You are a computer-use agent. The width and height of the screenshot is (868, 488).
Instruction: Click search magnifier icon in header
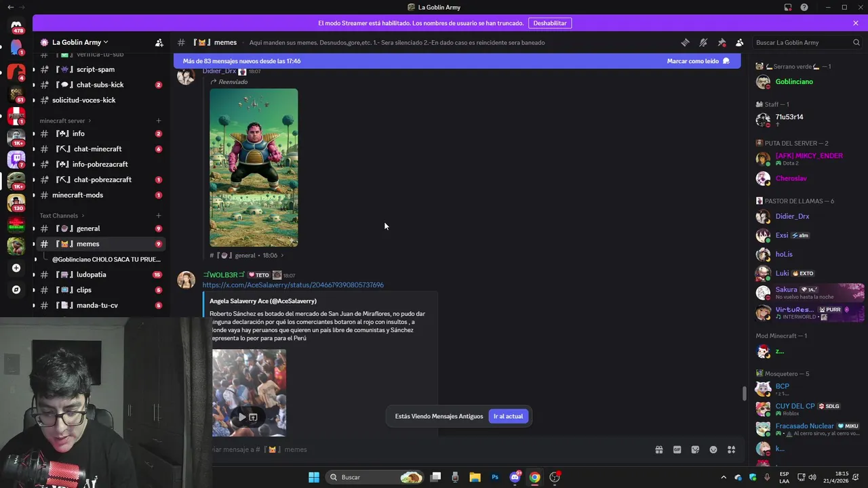coord(856,42)
